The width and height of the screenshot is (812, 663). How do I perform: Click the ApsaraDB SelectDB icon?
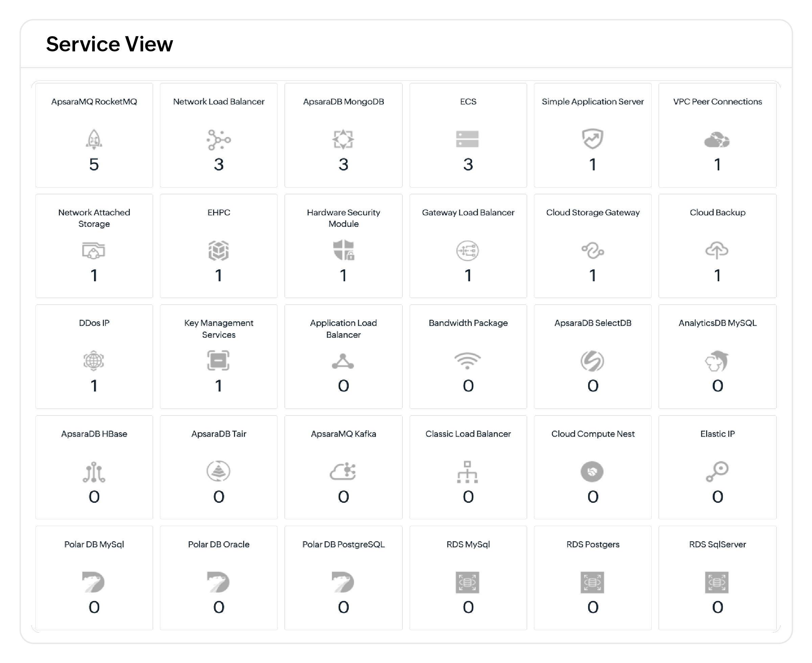593,361
